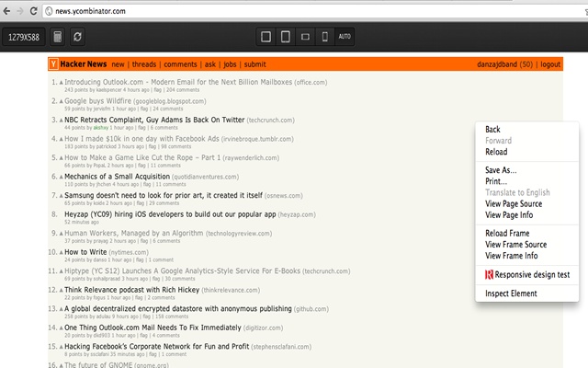
Task: Open 204 comments on the Outlook.com story
Action: click(x=183, y=90)
